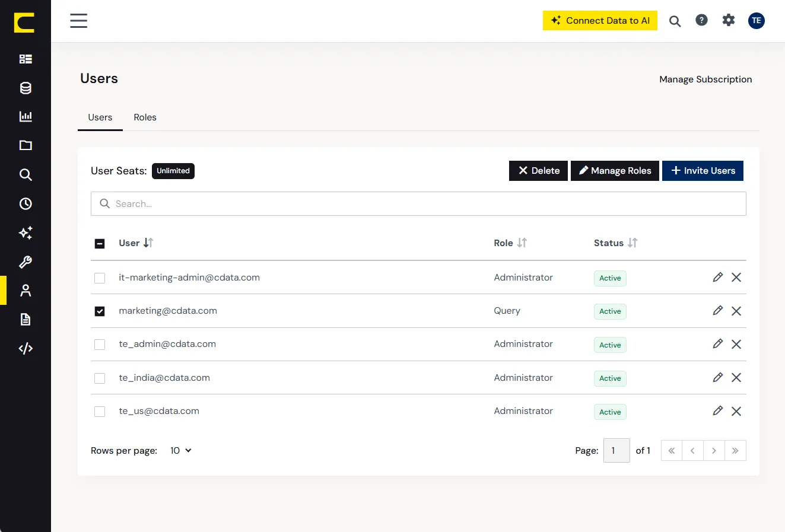Open the users sidebar icon

coord(26,290)
